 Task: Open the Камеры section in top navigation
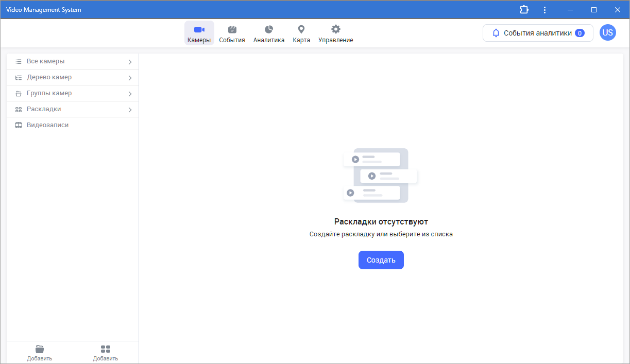[x=199, y=33]
